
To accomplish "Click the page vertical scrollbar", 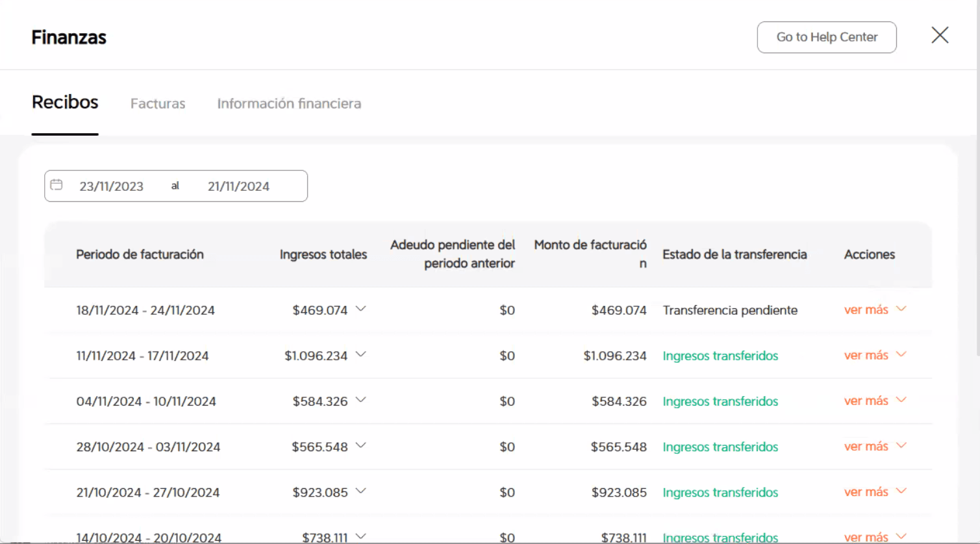I will pos(978,179).
